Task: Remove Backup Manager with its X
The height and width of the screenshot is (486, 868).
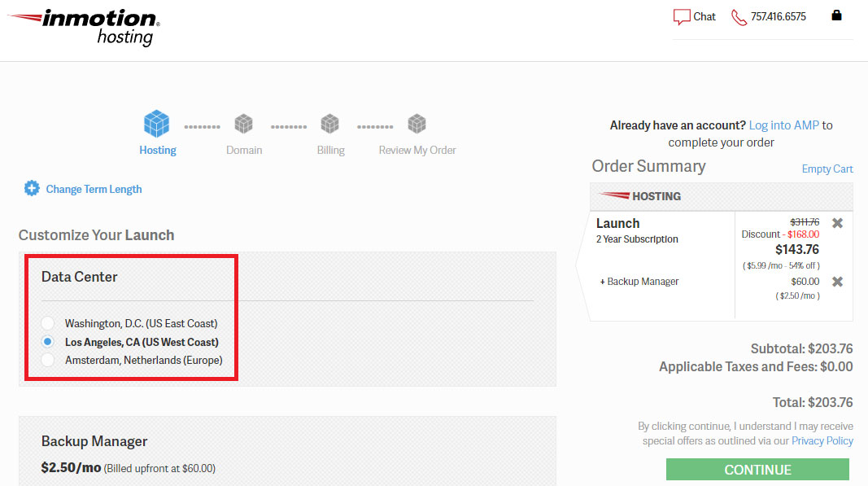Action: (x=838, y=282)
